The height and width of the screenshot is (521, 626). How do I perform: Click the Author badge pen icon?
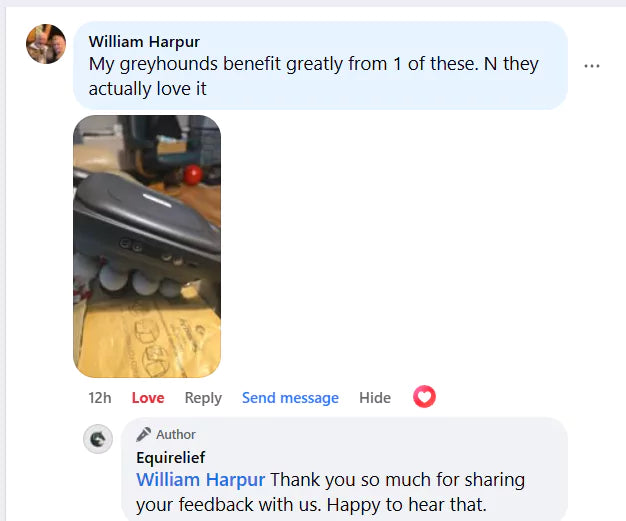[x=143, y=434]
